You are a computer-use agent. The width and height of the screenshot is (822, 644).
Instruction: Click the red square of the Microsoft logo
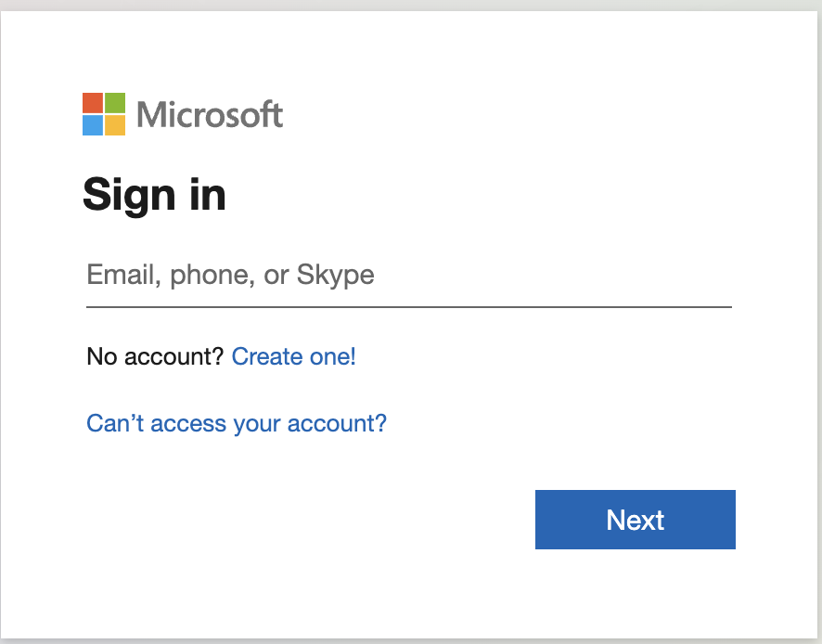click(x=93, y=103)
